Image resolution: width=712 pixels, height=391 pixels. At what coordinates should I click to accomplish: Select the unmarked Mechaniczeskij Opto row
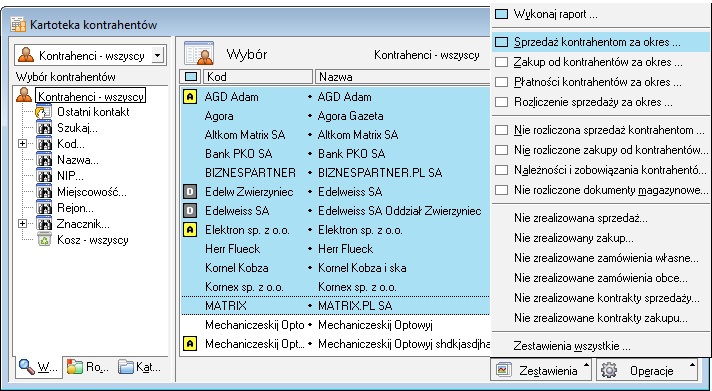click(x=336, y=325)
